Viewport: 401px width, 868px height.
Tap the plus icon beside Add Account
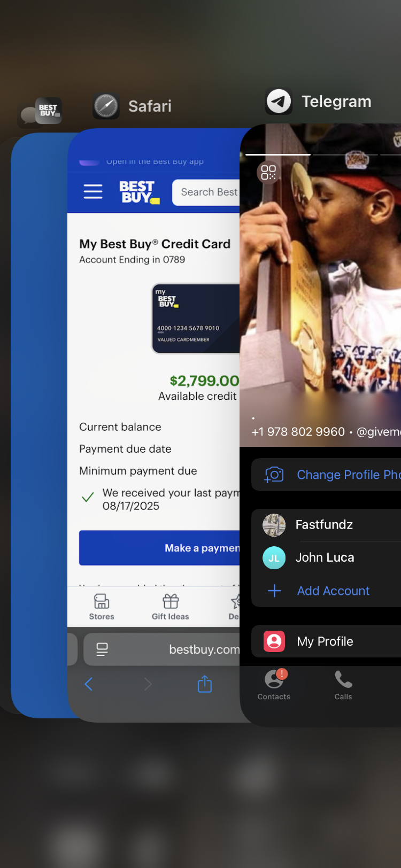click(x=274, y=591)
